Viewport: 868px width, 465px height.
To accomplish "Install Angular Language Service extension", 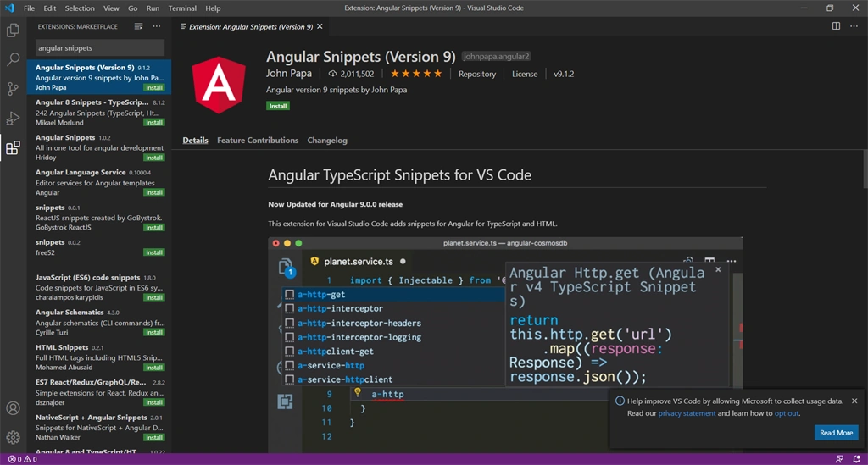I will coord(154,192).
